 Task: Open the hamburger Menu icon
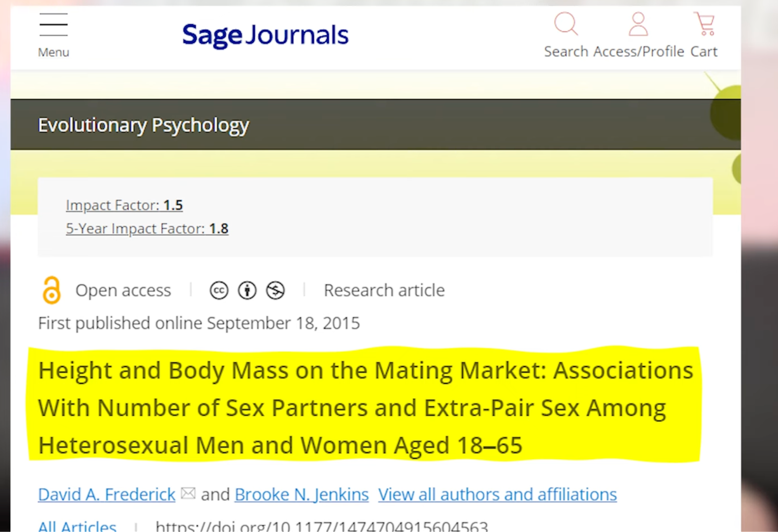pyautogui.click(x=53, y=25)
